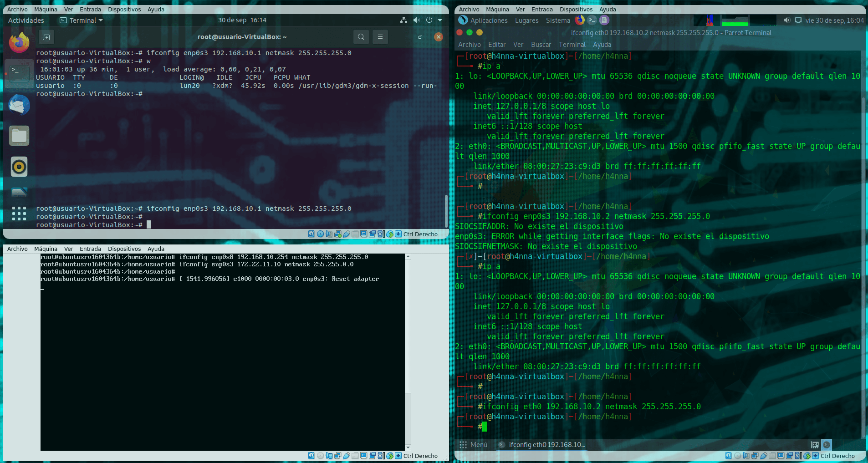Open Buscar menu in Parrot Terminal
868x463 pixels.
coord(541,45)
